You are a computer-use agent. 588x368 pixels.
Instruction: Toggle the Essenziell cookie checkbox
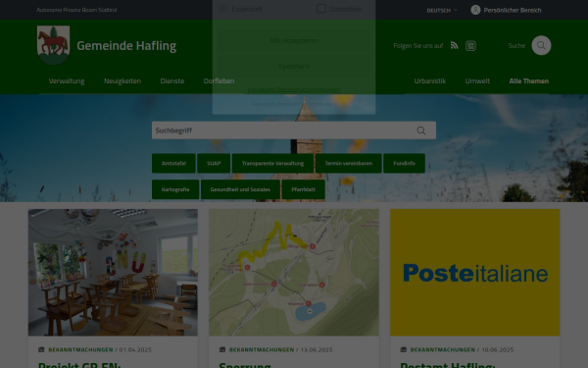click(223, 9)
